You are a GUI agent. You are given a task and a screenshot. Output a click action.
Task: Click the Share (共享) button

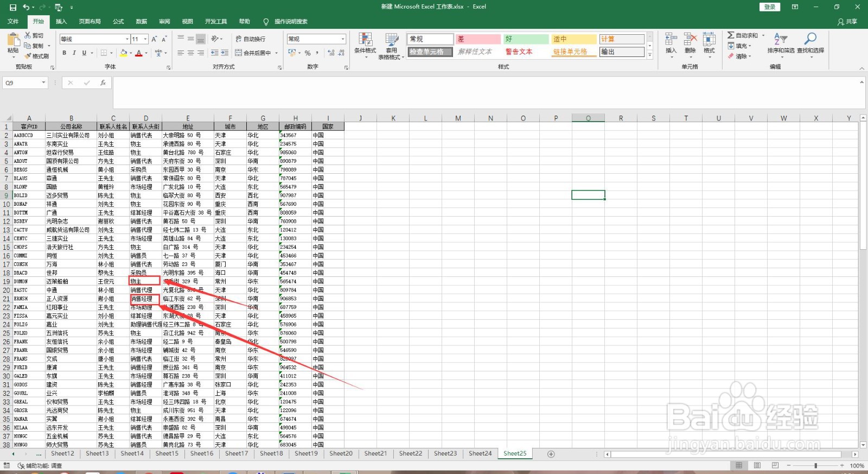[847, 22]
